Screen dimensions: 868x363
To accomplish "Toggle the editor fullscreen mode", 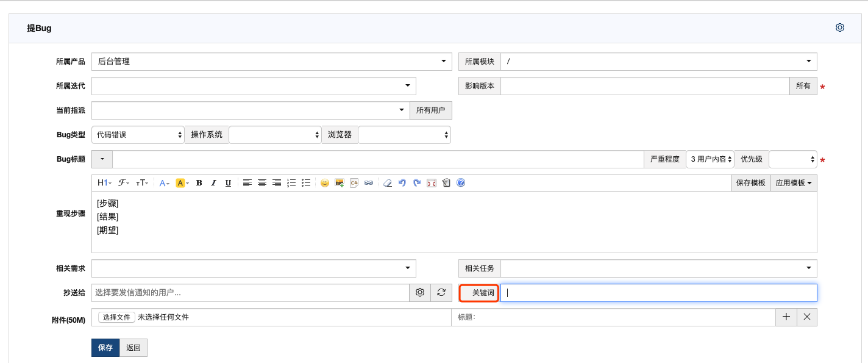I will click(x=432, y=183).
